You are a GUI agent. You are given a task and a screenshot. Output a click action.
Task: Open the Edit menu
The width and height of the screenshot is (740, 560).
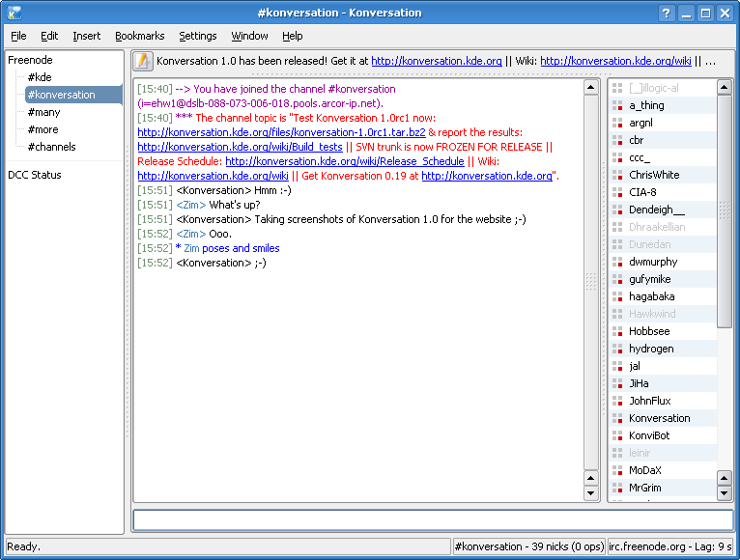pyautogui.click(x=49, y=36)
